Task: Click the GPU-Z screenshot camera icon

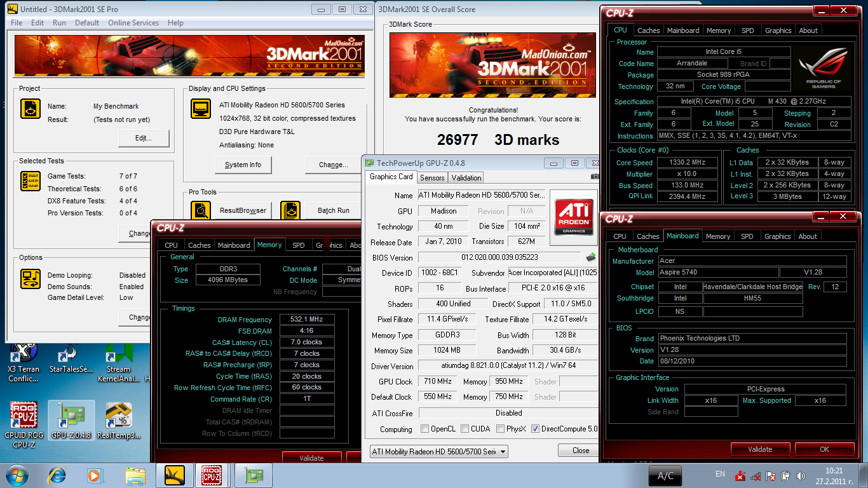Action: pos(595,177)
